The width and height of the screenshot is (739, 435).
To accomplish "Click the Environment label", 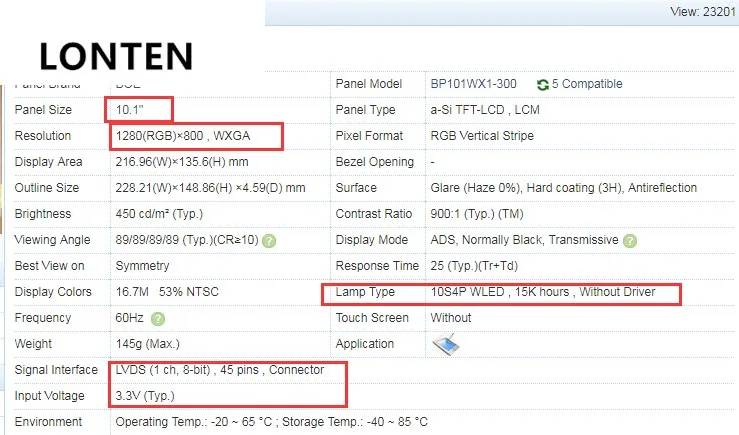I will pos(49,422).
